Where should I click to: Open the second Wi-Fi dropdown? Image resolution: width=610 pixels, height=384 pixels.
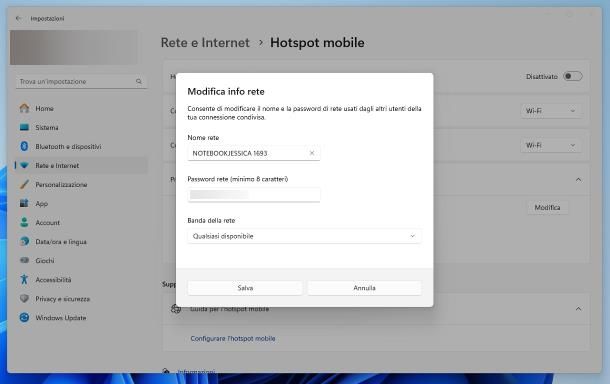[x=550, y=146]
